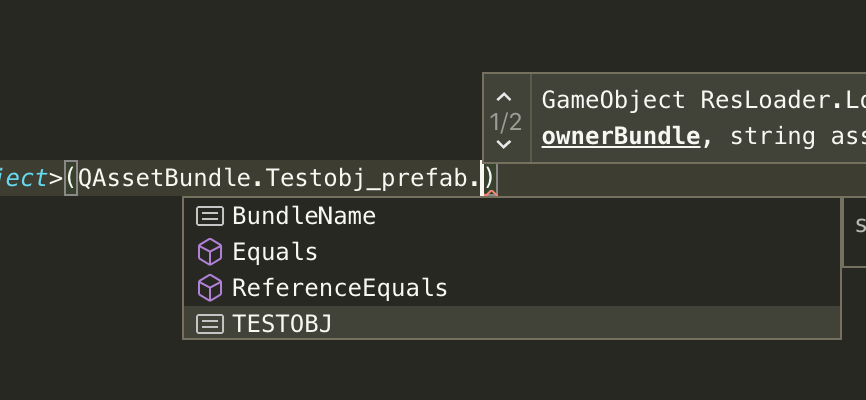This screenshot has width=866, height=400.
Task: Accept the highlighted TESTOBJ suggestion
Action: 512,324
